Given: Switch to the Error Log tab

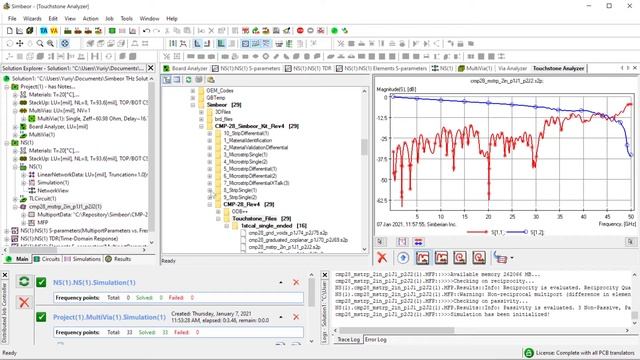Looking at the screenshot, I should coord(376,340).
